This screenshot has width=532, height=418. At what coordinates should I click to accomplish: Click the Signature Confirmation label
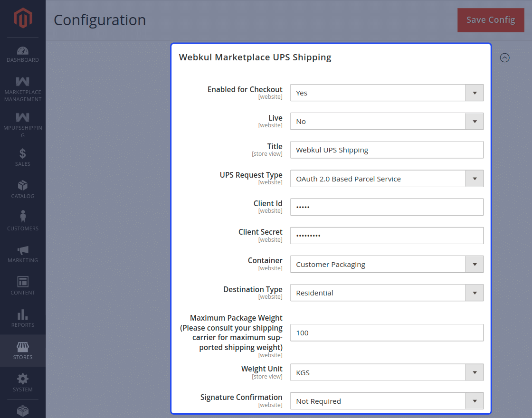pos(241,397)
